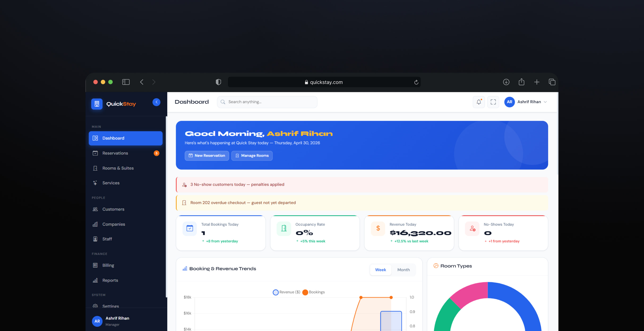Viewport: 644px width, 331px height.
Task: Open the privacy shield icon
Action: pyautogui.click(x=218, y=82)
